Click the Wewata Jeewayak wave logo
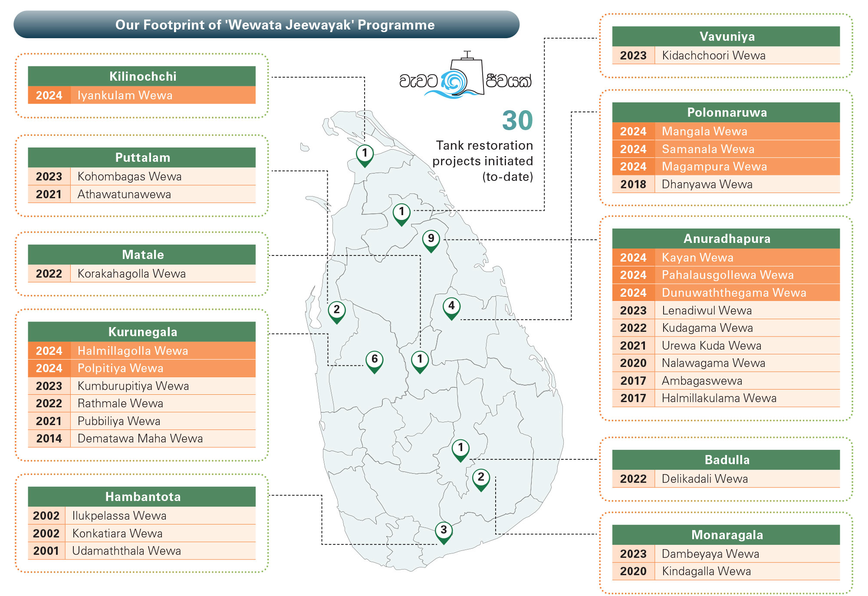The width and height of the screenshot is (868, 596). (465, 75)
